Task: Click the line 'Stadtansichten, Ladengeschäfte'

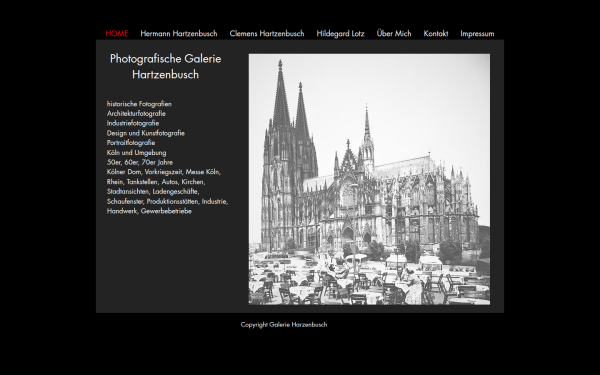Action: click(x=153, y=191)
